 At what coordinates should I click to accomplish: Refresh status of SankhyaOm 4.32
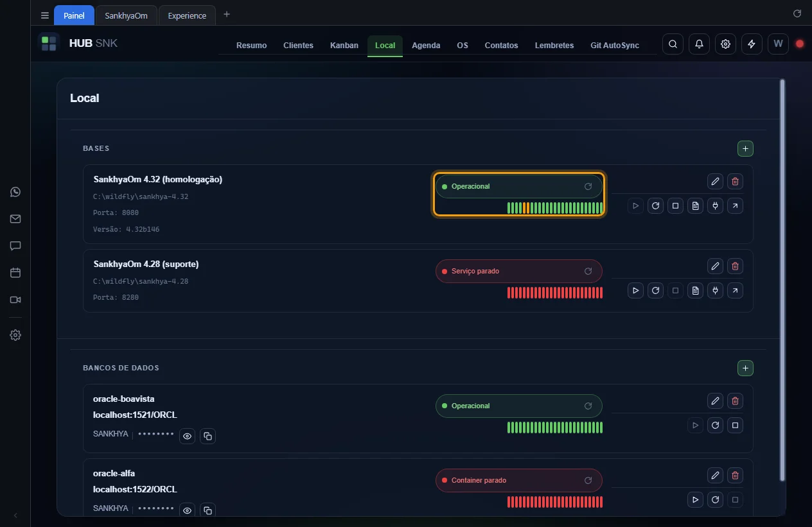588,186
